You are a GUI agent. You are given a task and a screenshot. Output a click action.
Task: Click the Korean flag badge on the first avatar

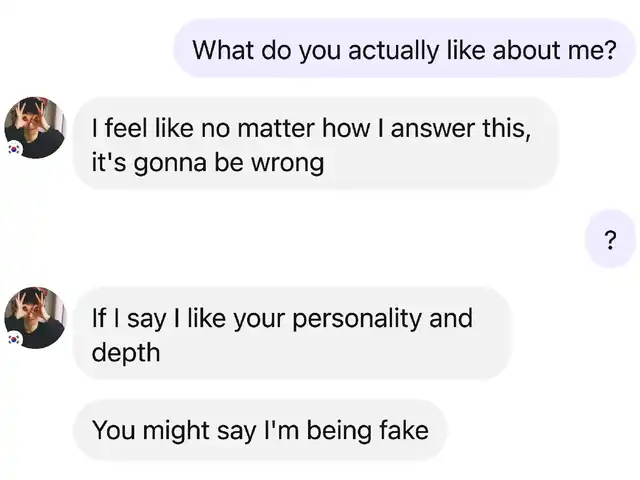tap(14, 148)
